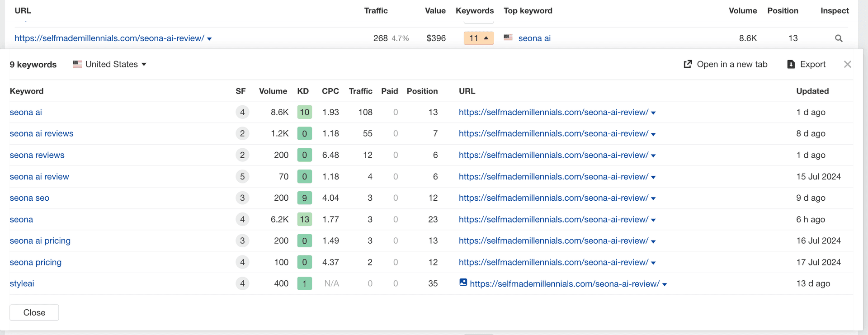The image size is (868, 335).
Task: Open the seona reviews keyword link
Action: pyautogui.click(x=37, y=155)
